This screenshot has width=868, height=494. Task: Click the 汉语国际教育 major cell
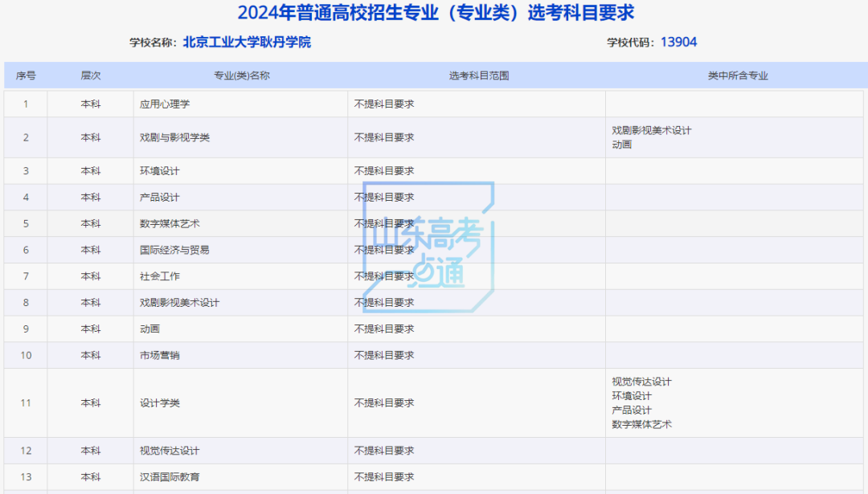coord(166,476)
